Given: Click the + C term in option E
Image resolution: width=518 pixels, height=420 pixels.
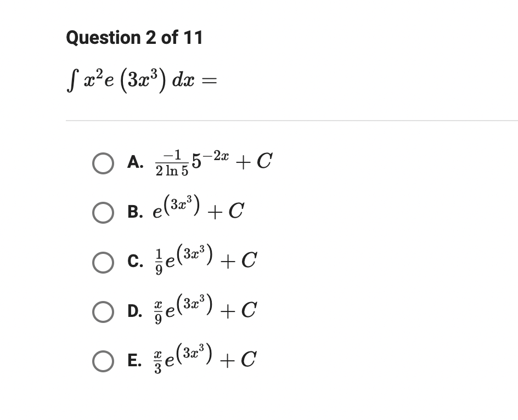Looking at the screenshot, I should point(243,359).
